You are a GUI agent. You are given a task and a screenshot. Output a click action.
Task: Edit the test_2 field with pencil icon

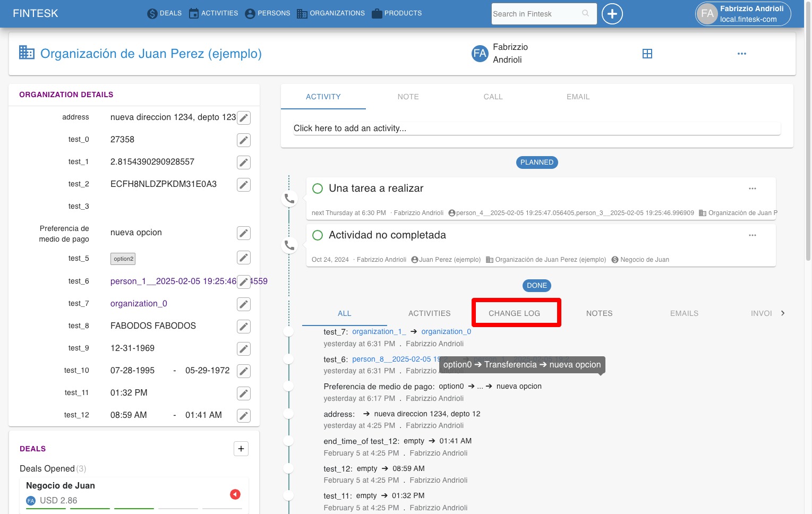click(244, 185)
